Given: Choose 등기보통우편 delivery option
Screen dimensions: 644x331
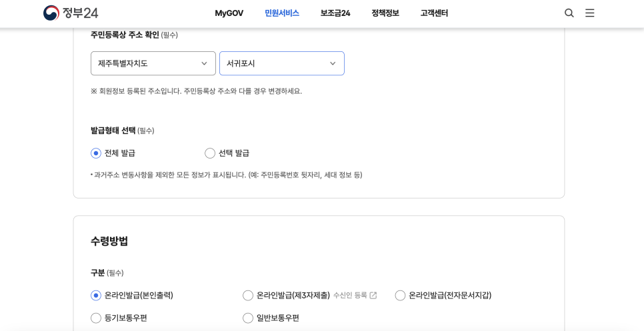Looking at the screenshot, I should pyautogui.click(x=96, y=318).
